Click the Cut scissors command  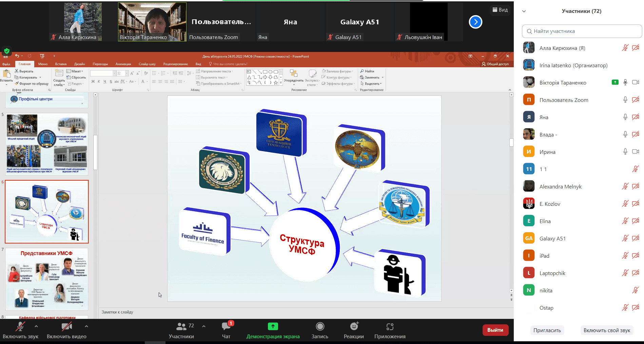pyautogui.click(x=24, y=71)
